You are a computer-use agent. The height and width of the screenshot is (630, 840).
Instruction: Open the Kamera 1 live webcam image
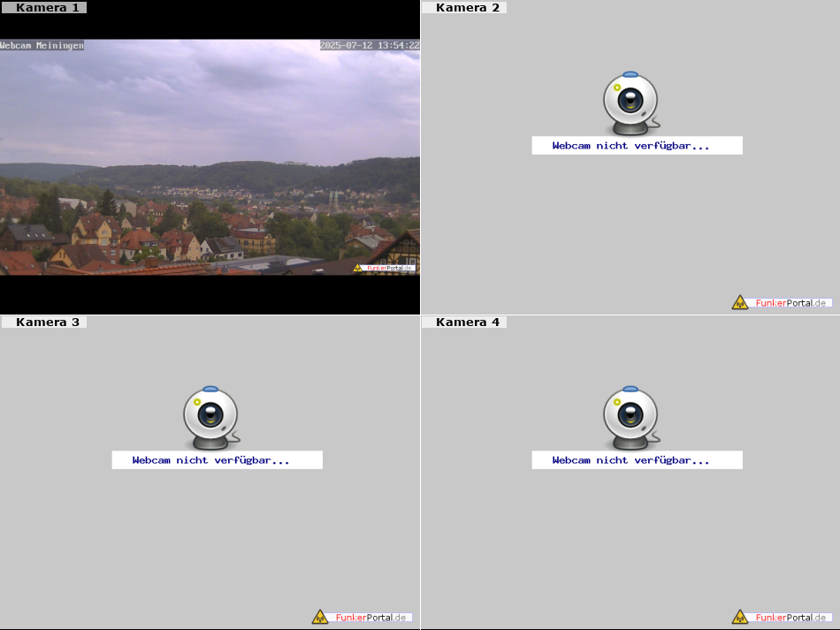click(210, 157)
